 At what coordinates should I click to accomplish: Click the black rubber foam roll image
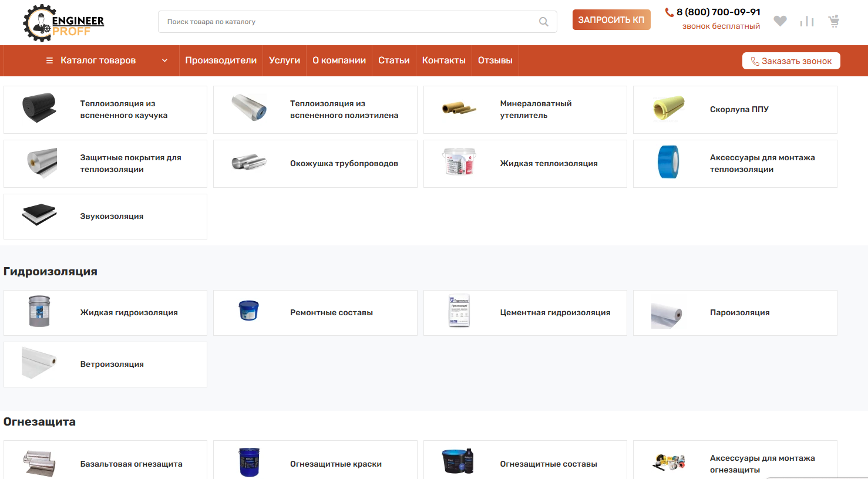pyautogui.click(x=39, y=107)
